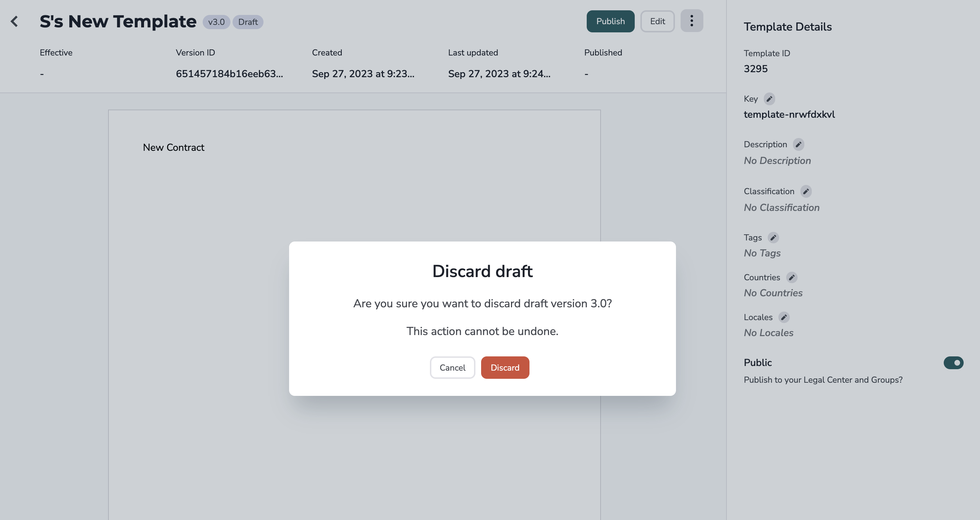Edit the Classification pencil icon
The width and height of the screenshot is (980, 520).
(x=806, y=191)
